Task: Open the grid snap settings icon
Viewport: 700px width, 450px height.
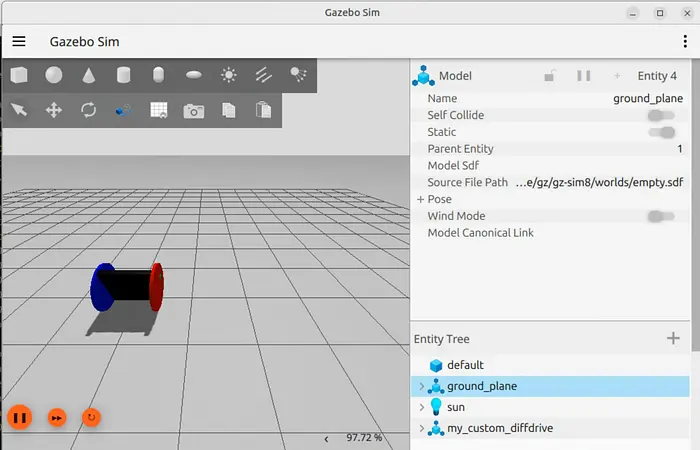Action: pos(159,110)
